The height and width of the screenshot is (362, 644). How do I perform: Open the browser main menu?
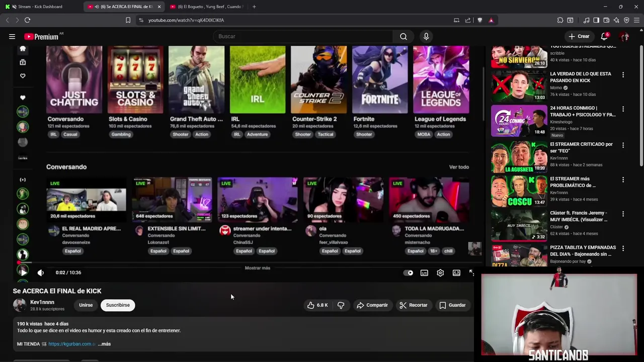pos(636,20)
